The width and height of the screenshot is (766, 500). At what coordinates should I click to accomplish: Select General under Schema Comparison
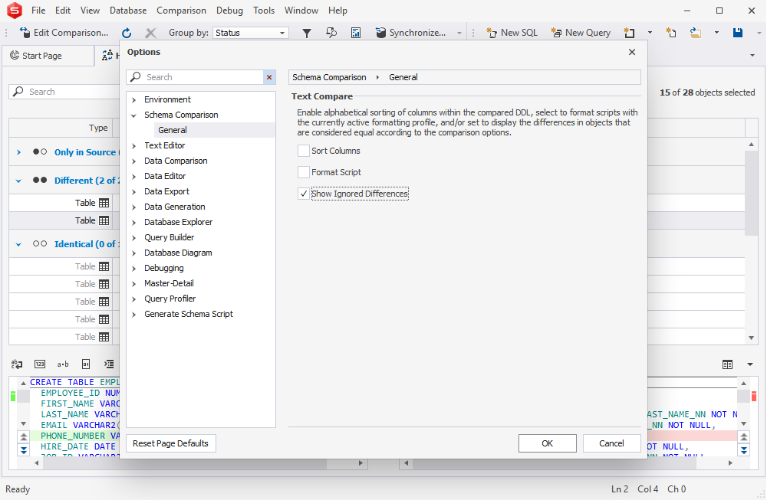(x=172, y=130)
